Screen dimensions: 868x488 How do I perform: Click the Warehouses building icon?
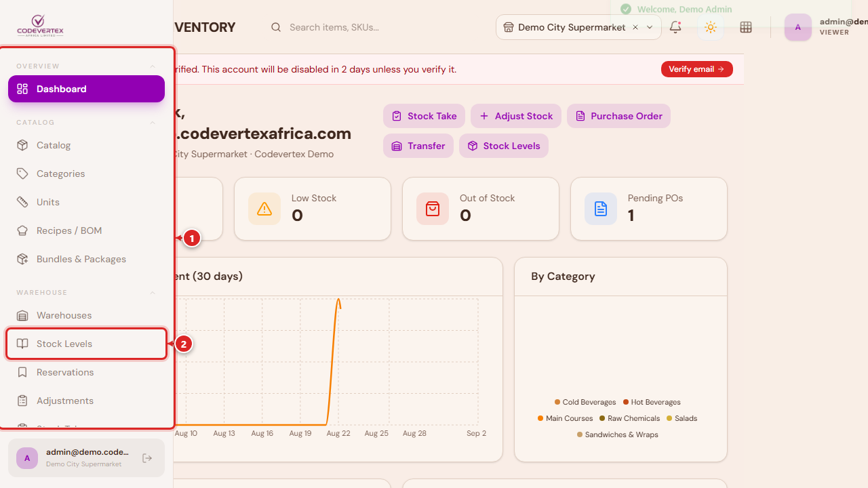pyautogui.click(x=22, y=315)
